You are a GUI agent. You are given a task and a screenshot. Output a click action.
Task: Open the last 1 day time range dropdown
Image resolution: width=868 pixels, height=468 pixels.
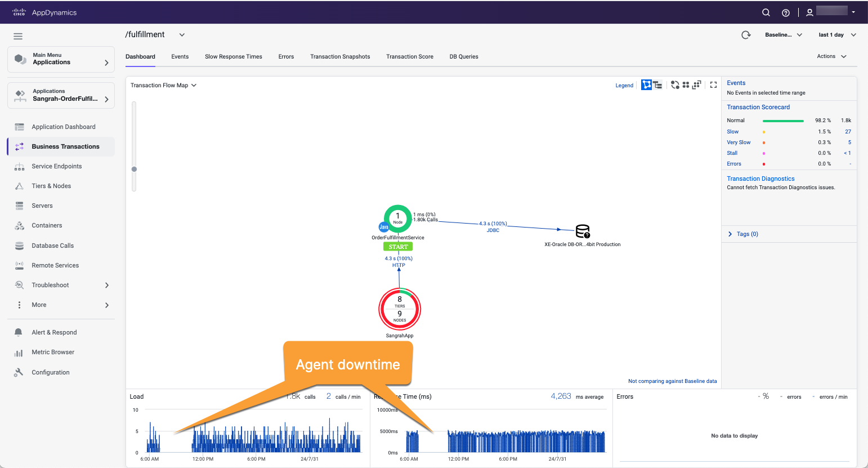(838, 35)
